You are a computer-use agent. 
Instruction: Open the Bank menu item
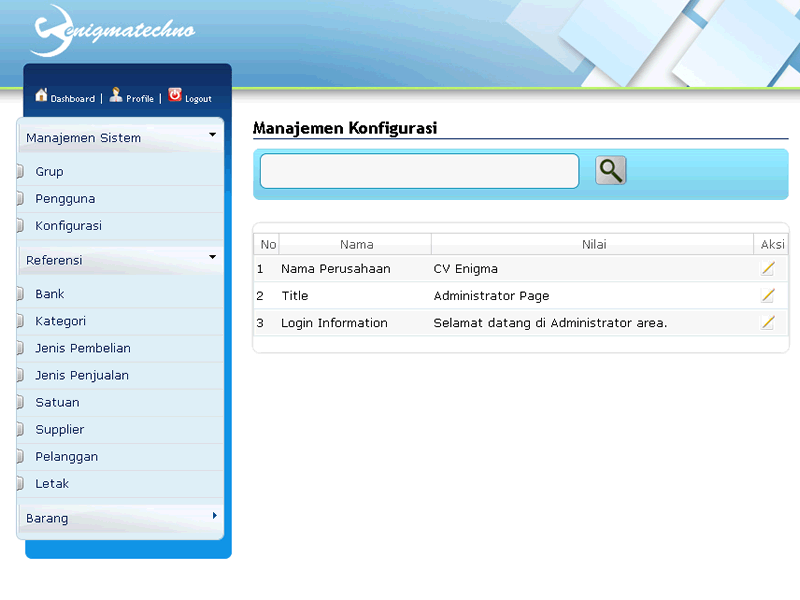121,294
